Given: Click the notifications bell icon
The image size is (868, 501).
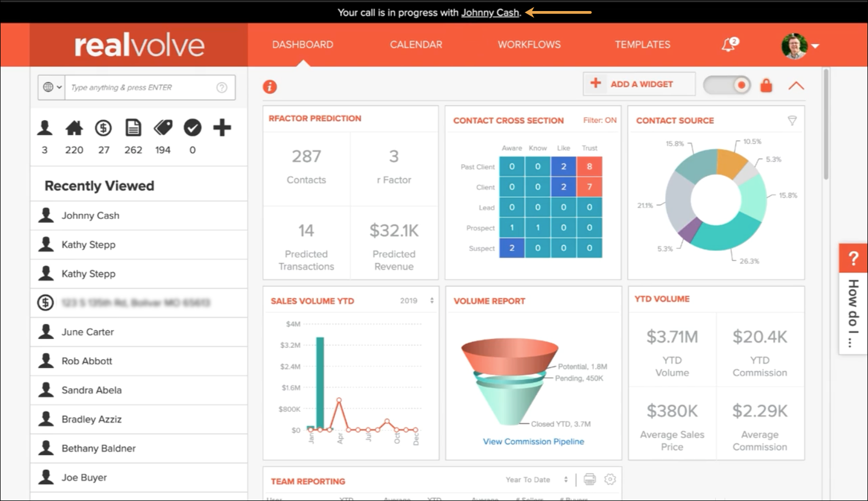Looking at the screenshot, I should coord(729,45).
